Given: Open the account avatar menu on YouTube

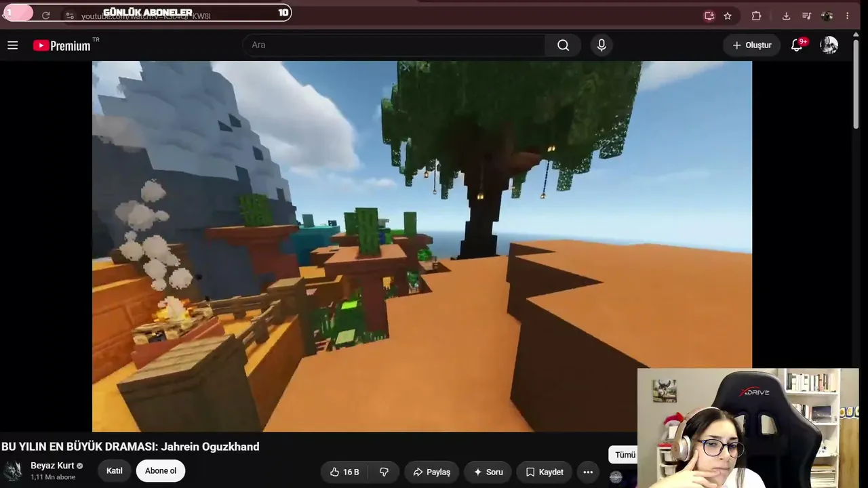Looking at the screenshot, I should click(829, 45).
